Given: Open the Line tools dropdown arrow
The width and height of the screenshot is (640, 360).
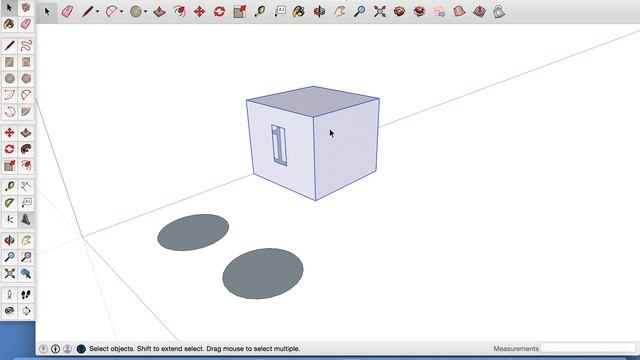Looking at the screenshot, I should [x=98, y=12].
